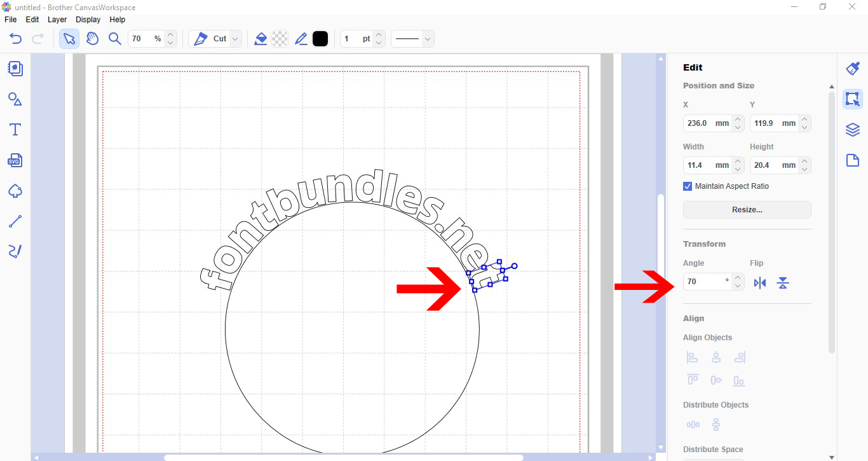Choose the Zoom magnifier tool
This screenshot has width=868, height=461.
point(115,39)
